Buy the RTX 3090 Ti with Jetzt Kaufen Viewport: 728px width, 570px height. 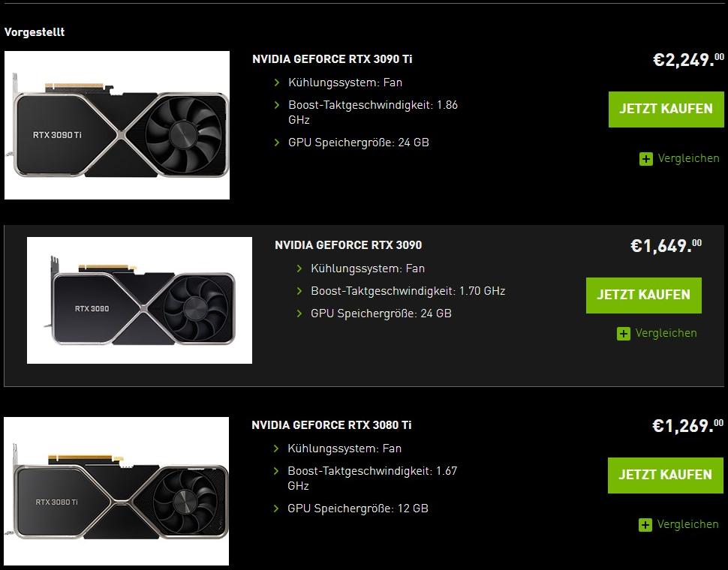point(666,109)
